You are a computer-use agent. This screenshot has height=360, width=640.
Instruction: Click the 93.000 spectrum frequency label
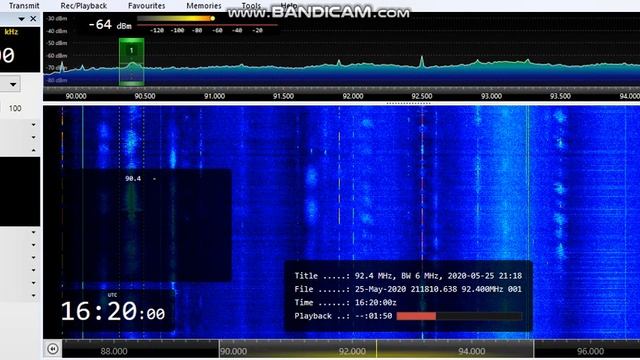pos(491,96)
